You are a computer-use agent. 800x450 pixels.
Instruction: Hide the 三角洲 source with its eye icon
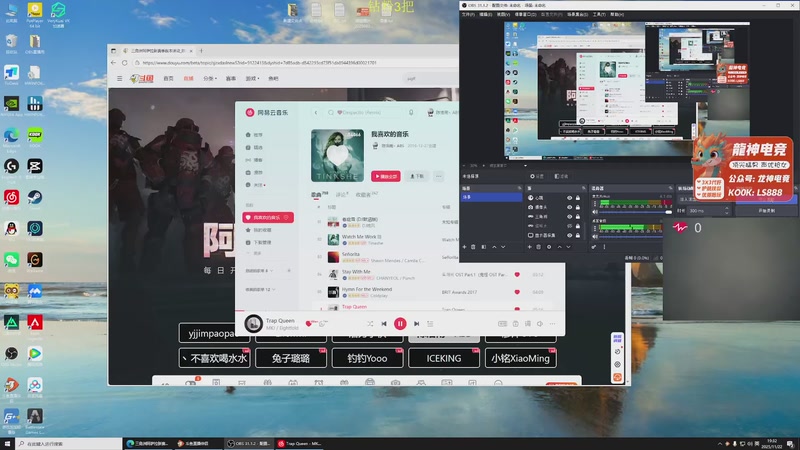[569, 216]
